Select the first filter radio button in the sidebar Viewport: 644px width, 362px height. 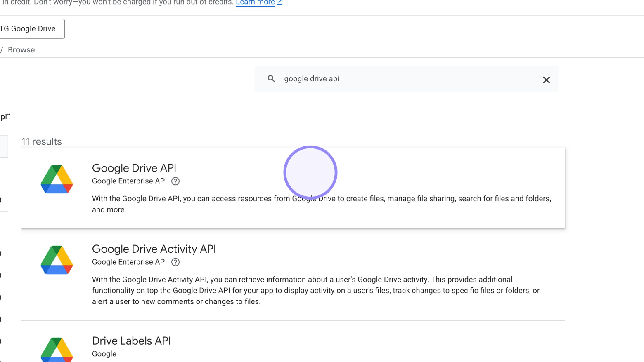1,200
